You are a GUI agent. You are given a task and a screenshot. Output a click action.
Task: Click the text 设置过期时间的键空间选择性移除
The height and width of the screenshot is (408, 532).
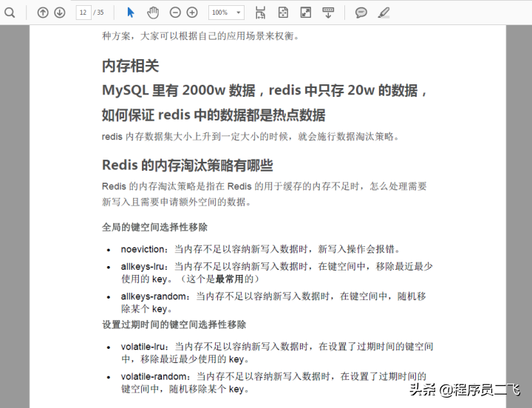coord(174,324)
